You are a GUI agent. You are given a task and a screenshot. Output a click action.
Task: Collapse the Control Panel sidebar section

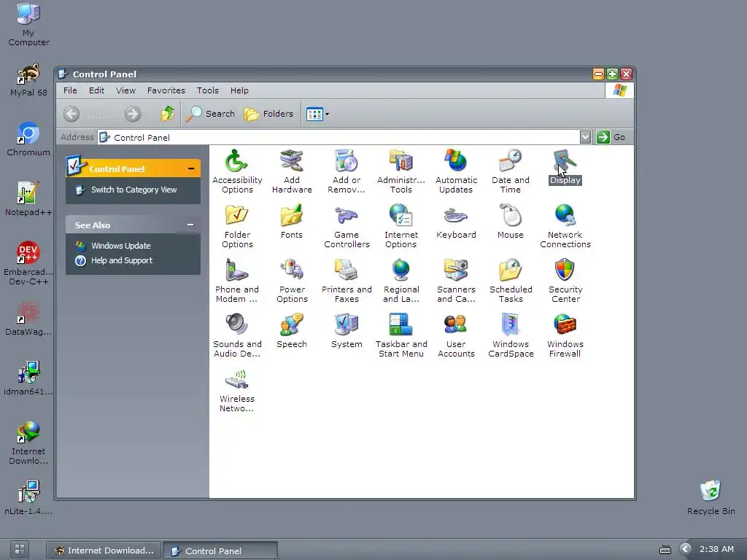(191, 168)
